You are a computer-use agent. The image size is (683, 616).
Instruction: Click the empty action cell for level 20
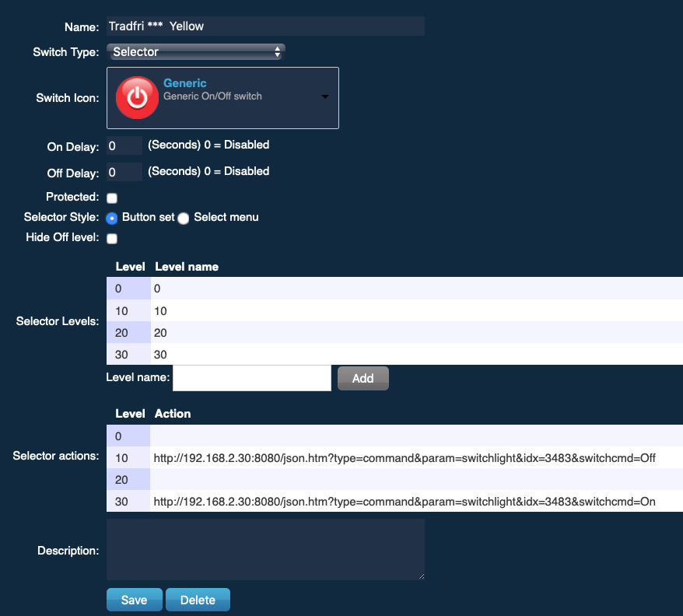point(416,479)
